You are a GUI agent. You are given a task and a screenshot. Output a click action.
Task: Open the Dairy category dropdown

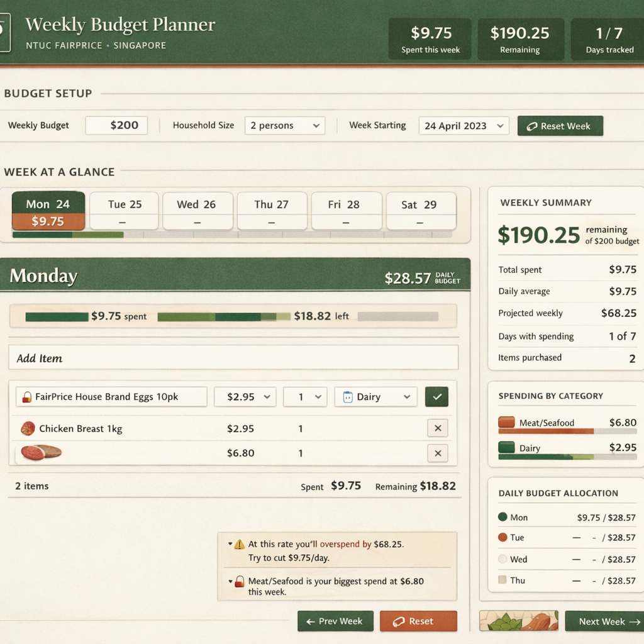375,396
